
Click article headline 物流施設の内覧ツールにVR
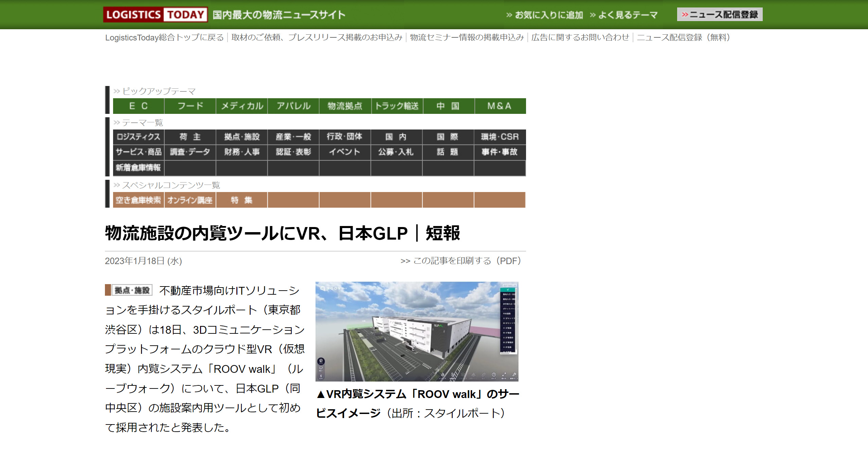[283, 233]
